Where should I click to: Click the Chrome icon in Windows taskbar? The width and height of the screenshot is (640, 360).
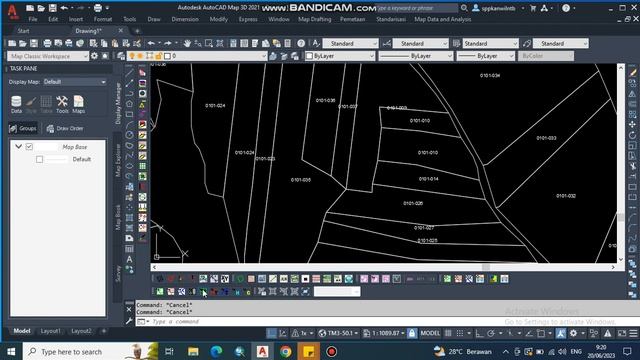[286, 351]
